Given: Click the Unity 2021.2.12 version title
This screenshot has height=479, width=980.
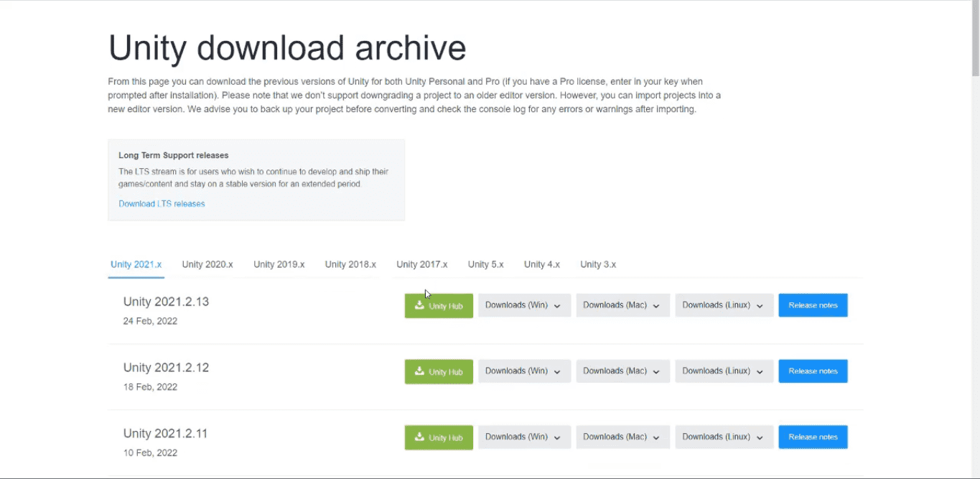Looking at the screenshot, I should (x=166, y=368).
